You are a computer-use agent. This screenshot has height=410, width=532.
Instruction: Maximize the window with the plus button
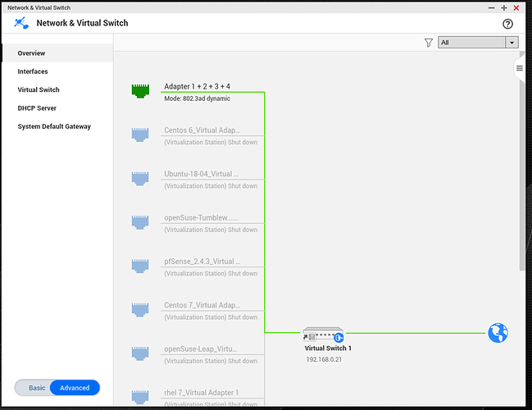504,8
